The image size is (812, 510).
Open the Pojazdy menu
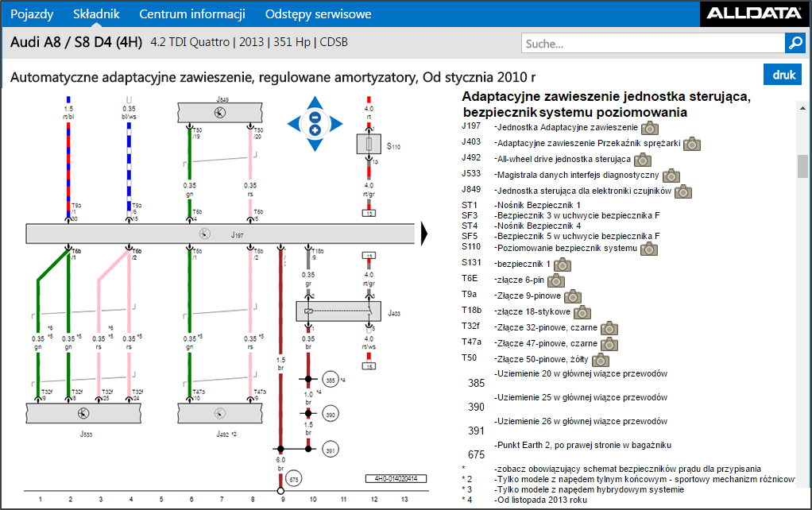click(32, 14)
